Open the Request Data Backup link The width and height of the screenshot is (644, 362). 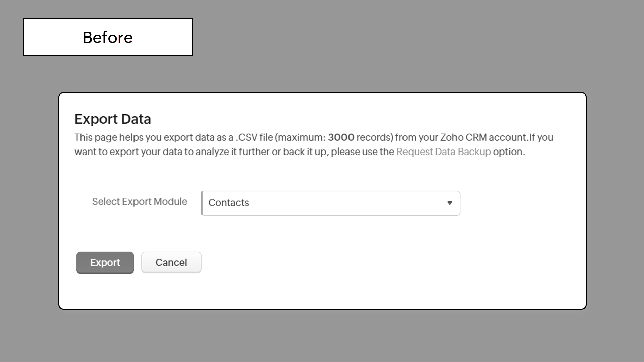[443, 152]
